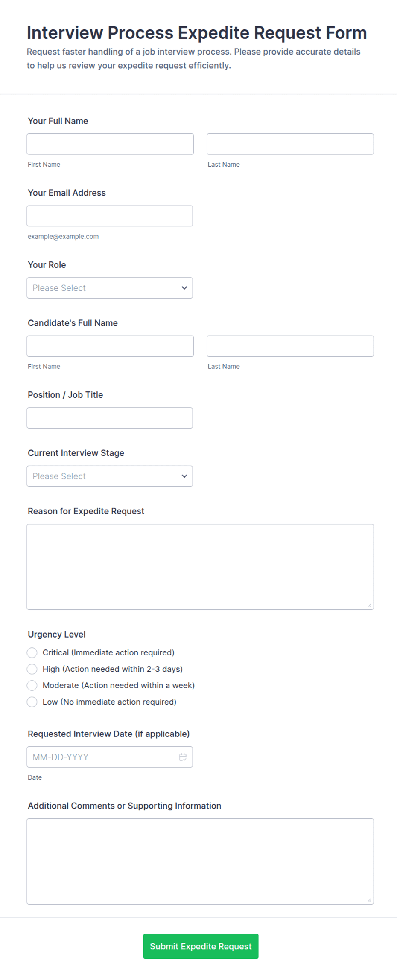Click the Your Role dropdown chevron
Viewport: 397px width, 980px height.
point(184,288)
